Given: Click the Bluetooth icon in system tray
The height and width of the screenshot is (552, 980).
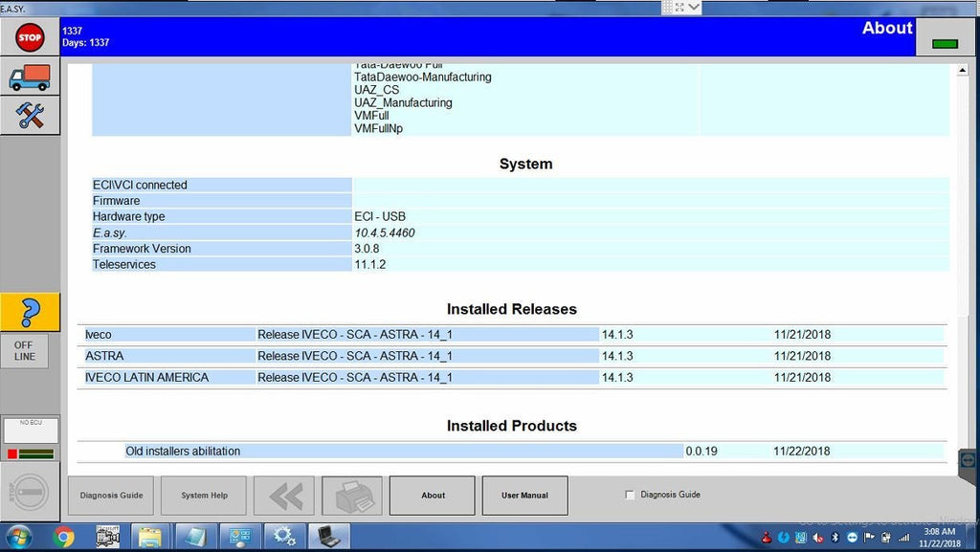Looking at the screenshot, I should point(835,537).
